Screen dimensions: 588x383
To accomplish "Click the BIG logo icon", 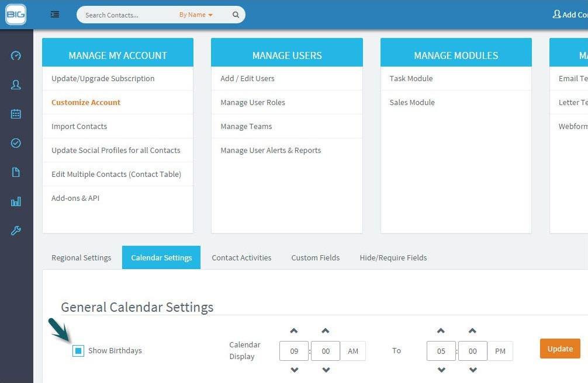I will click(x=16, y=15).
